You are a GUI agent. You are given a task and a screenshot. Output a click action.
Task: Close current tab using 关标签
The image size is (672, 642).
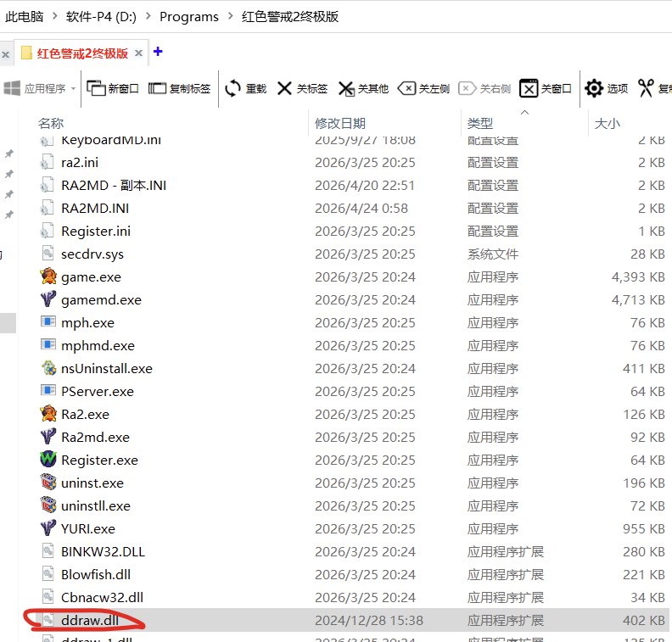(x=302, y=89)
